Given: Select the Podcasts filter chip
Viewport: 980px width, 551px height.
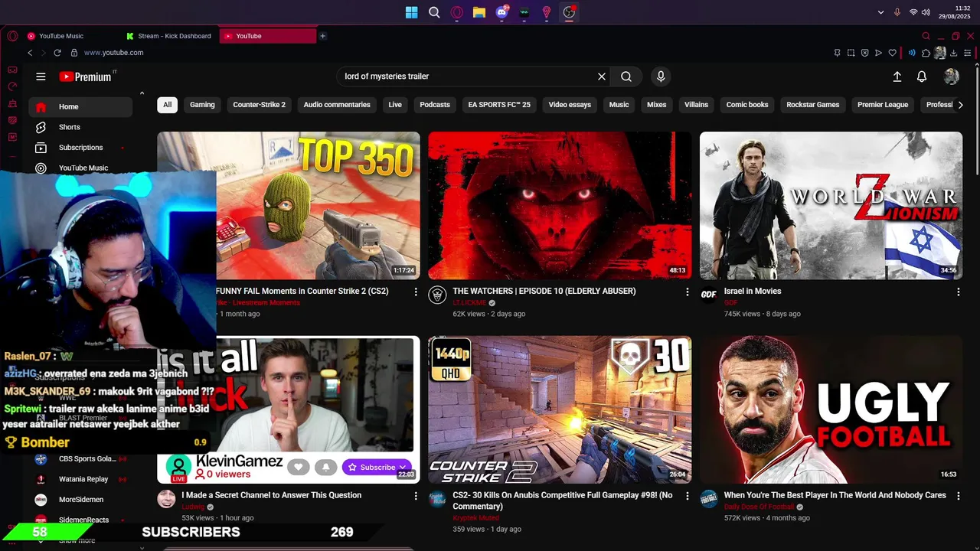Looking at the screenshot, I should click(435, 105).
